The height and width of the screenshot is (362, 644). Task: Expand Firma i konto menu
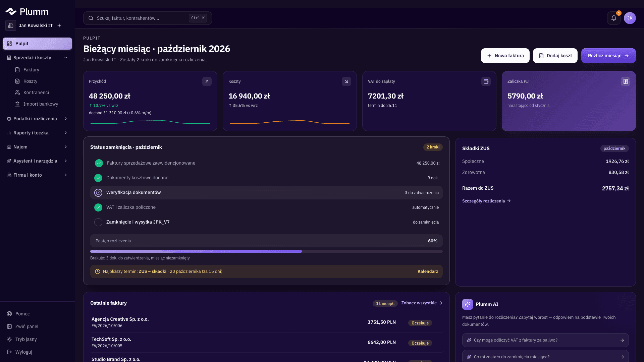click(37, 175)
